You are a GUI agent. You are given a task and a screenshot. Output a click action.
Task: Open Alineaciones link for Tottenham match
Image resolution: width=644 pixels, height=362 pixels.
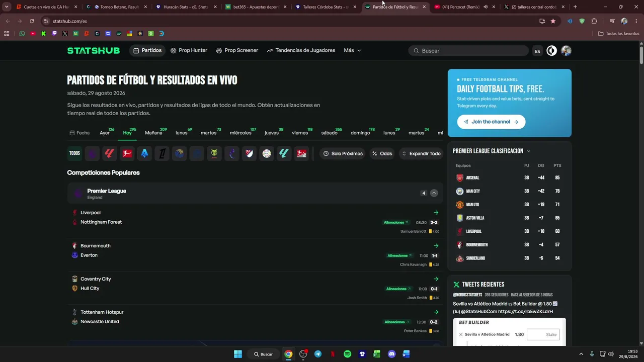(x=397, y=322)
